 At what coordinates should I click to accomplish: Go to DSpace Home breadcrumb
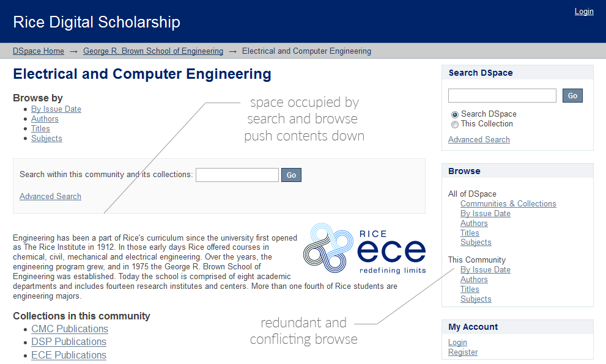pos(39,51)
